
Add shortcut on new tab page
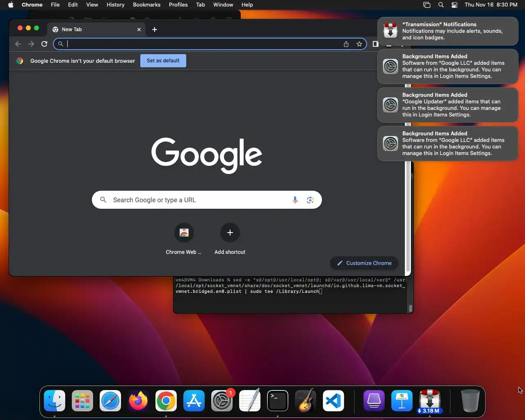coord(230,239)
